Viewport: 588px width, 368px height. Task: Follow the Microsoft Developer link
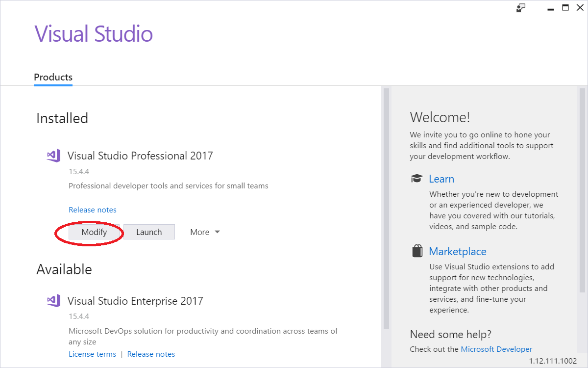pyautogui.click(x=496, y=349)
